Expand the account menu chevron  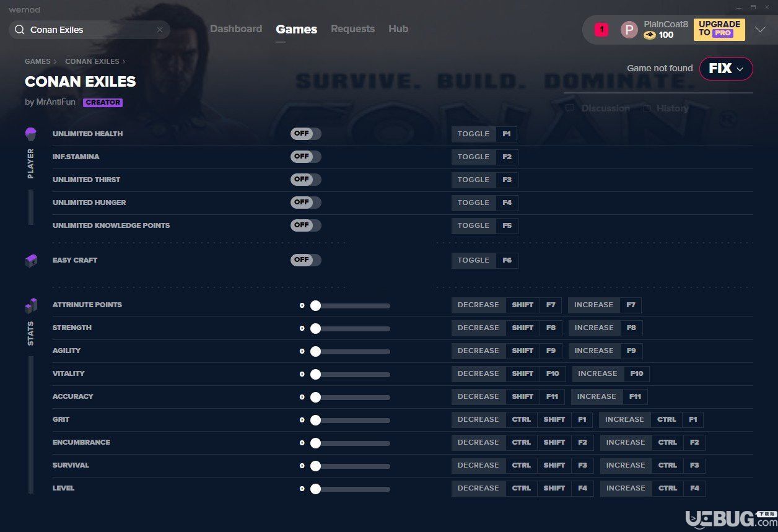[x=761, y=30]
